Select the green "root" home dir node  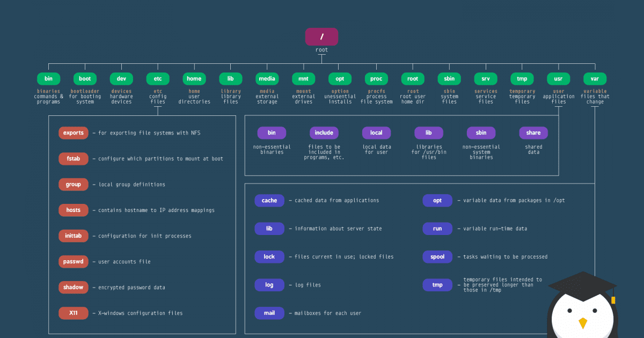pyautogui.click(x=413, y=79)
